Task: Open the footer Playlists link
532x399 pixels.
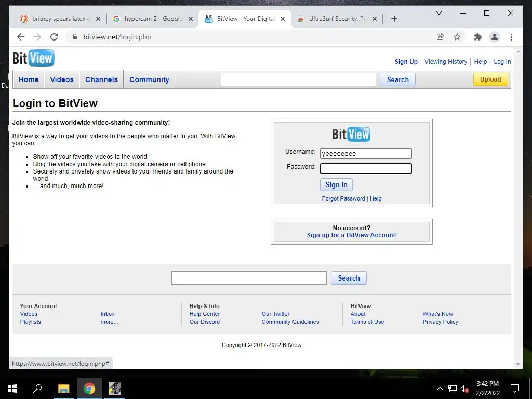Action: tap(31, 322)
